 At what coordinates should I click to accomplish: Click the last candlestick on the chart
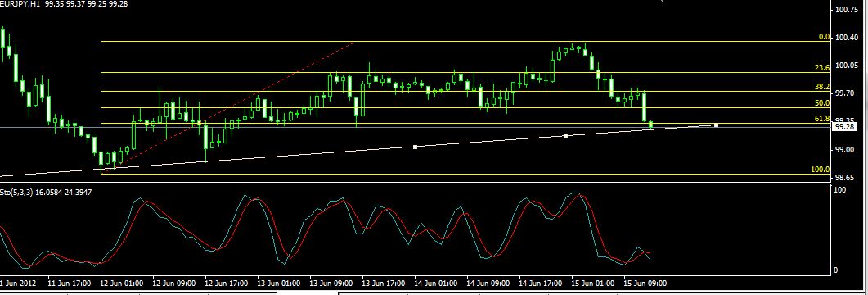pos(651,125)
